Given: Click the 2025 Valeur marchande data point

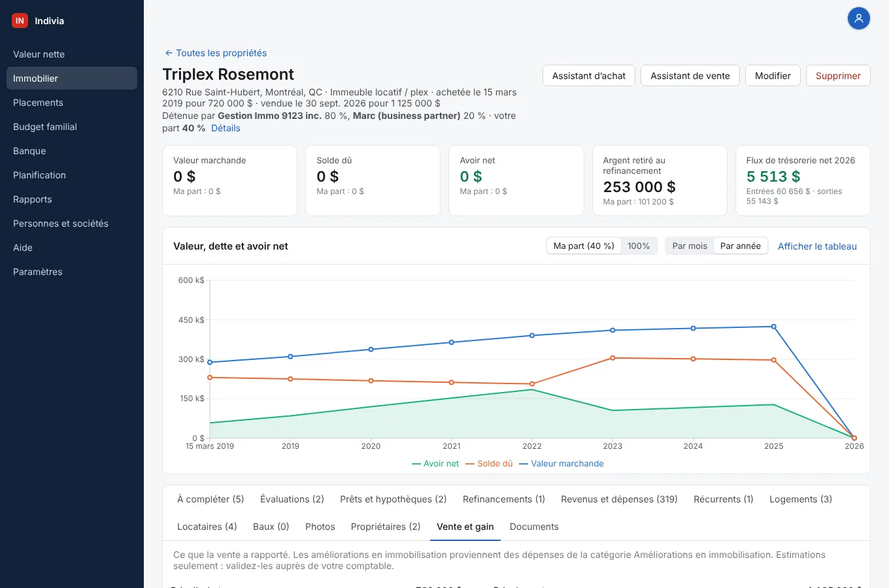Looking at the screenshot, I should [774, 327].
